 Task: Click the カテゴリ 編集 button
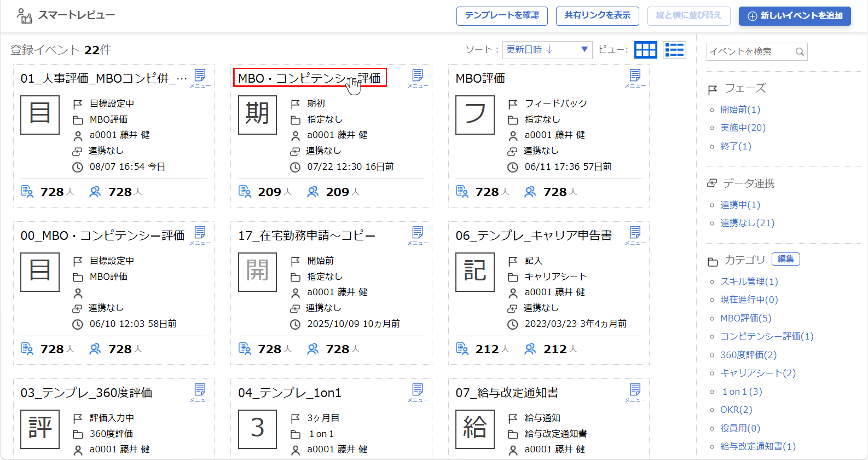coord(786,259)
